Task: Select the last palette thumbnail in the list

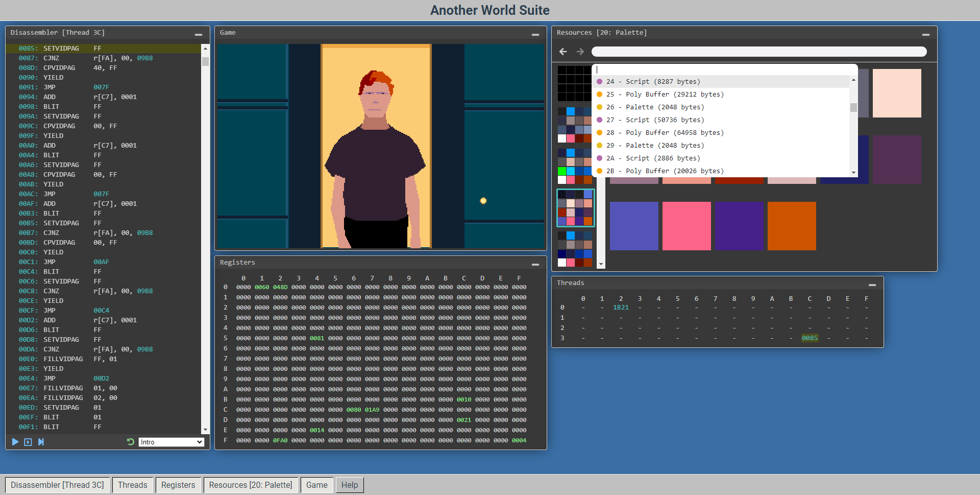Action: [575, 249]
